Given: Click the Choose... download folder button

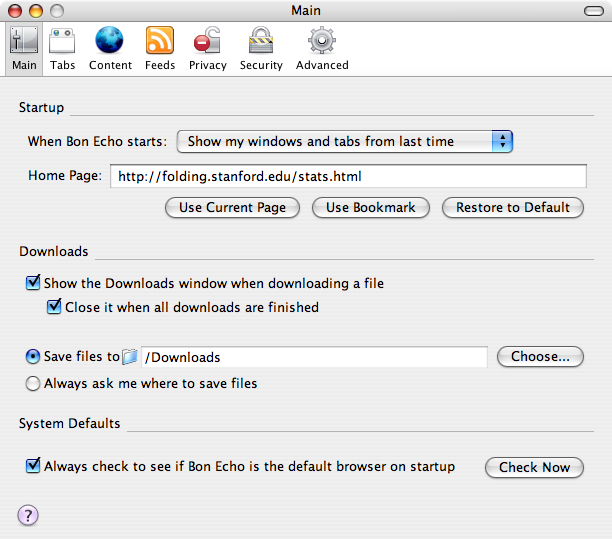Looking at the screenshot, I should pos(540,356).
